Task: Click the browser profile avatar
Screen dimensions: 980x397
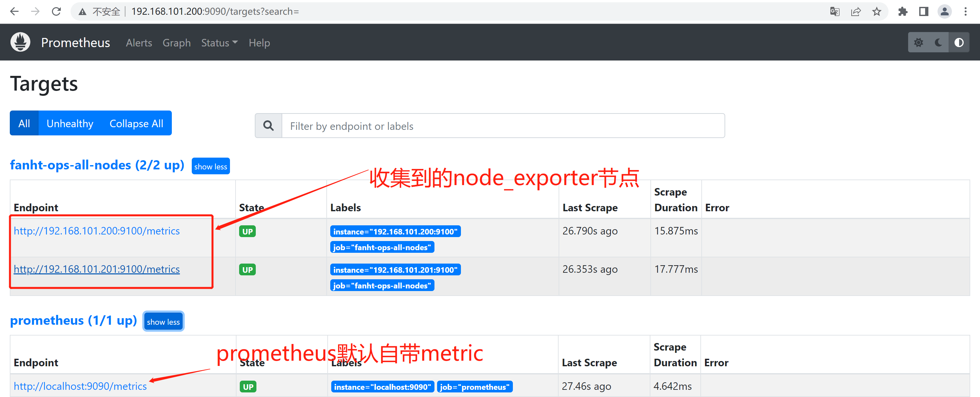Action: coord(944,11)
